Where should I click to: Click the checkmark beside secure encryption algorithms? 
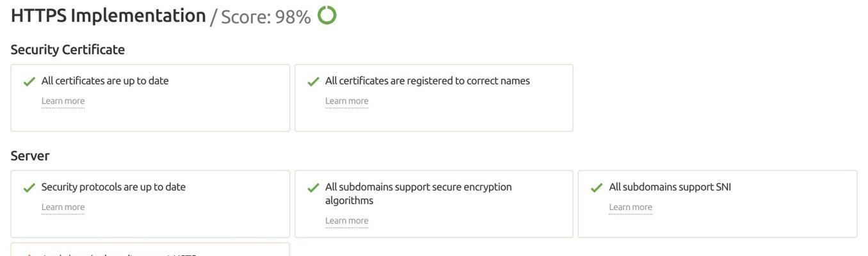click(x=313, y=188)
